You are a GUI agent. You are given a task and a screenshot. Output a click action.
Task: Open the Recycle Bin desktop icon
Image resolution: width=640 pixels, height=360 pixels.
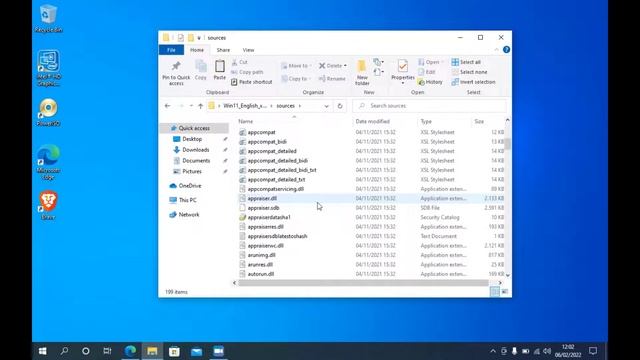click(49, 18)
